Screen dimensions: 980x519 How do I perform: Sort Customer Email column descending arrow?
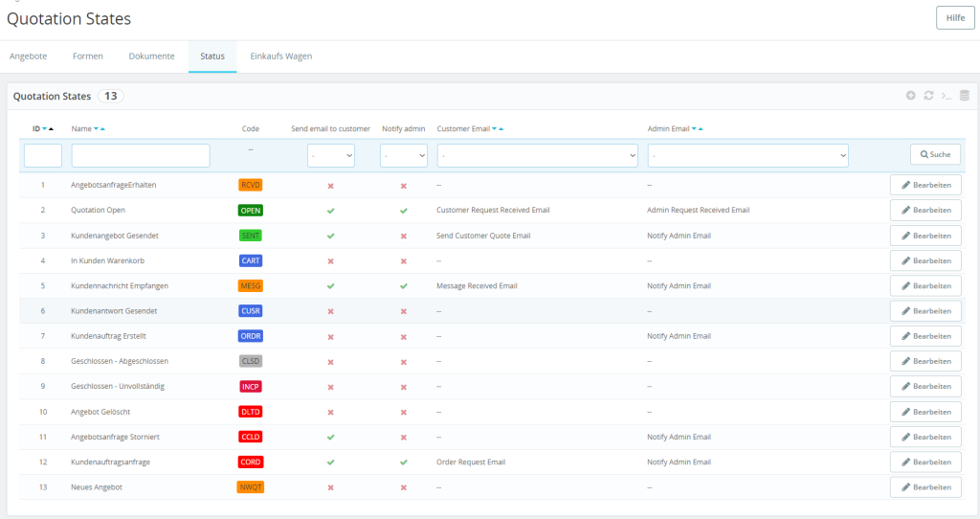[495, 129]
